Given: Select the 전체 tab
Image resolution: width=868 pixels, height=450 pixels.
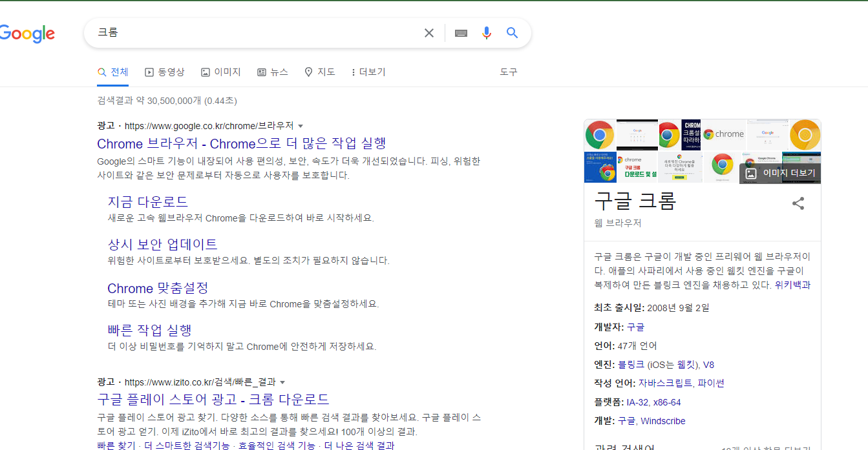Looking at the screenshot, I should coord(113,72).
